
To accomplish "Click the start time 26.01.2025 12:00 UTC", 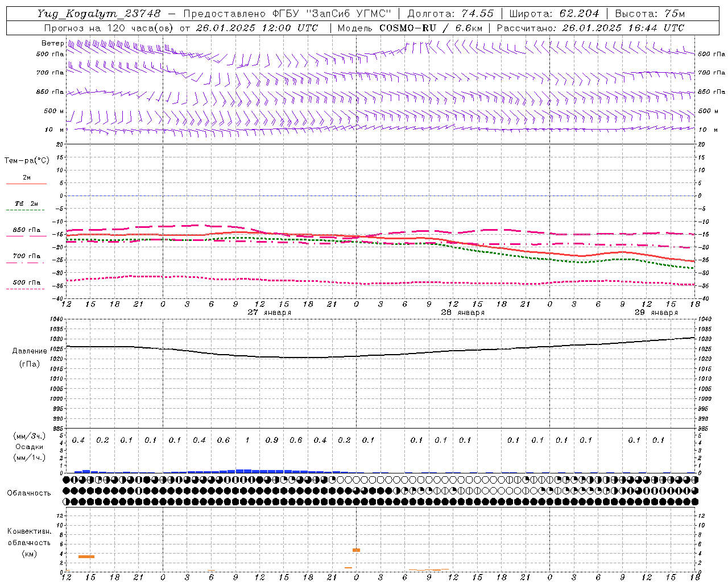I will (257, 28).
